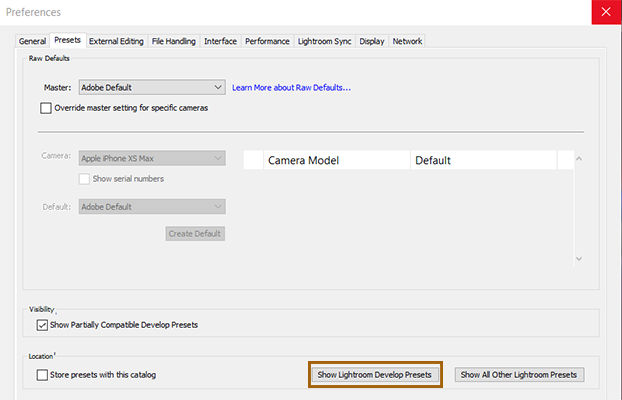The width and height of the screenshot is (622, 400).
Task: Click the Default column header
Action: click(484, 160)
